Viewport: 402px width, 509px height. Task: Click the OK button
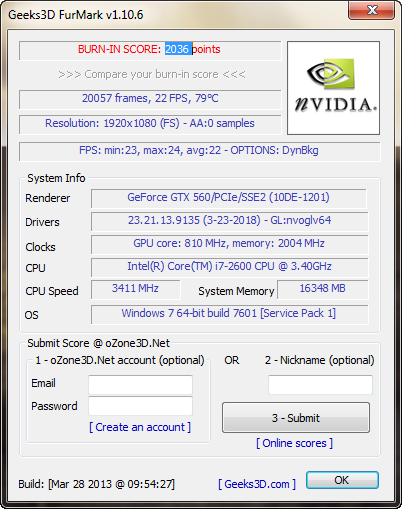342,480
